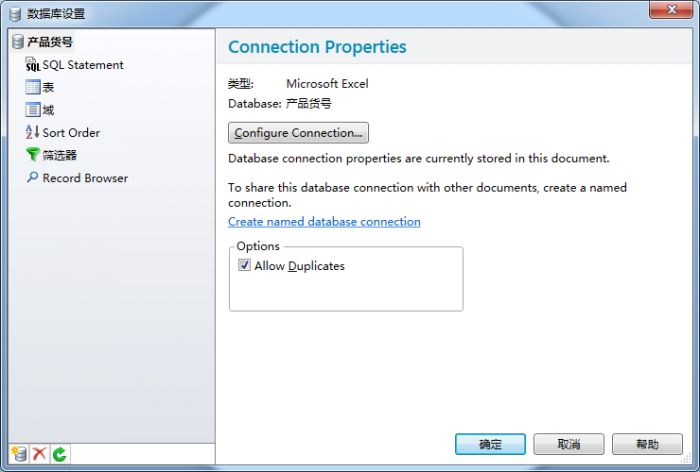Open the Sort Order item

[x=70, y=132]
